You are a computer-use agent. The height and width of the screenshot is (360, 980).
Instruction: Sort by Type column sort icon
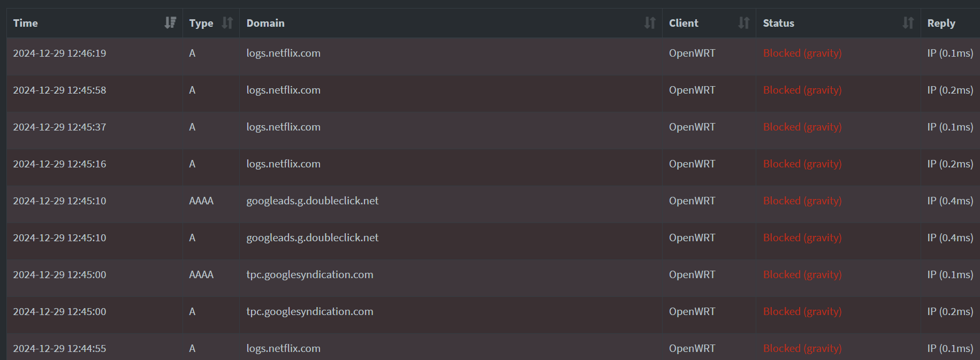coord(227,22)
